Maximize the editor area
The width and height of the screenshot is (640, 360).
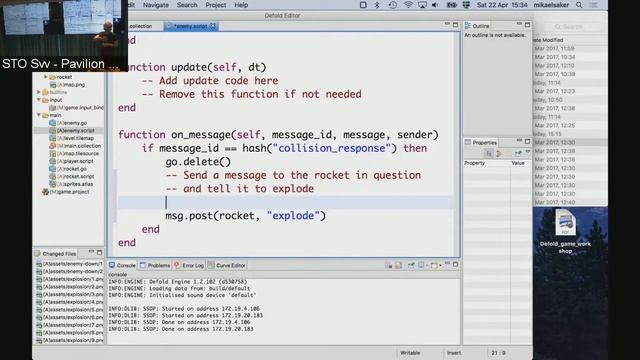455,25
